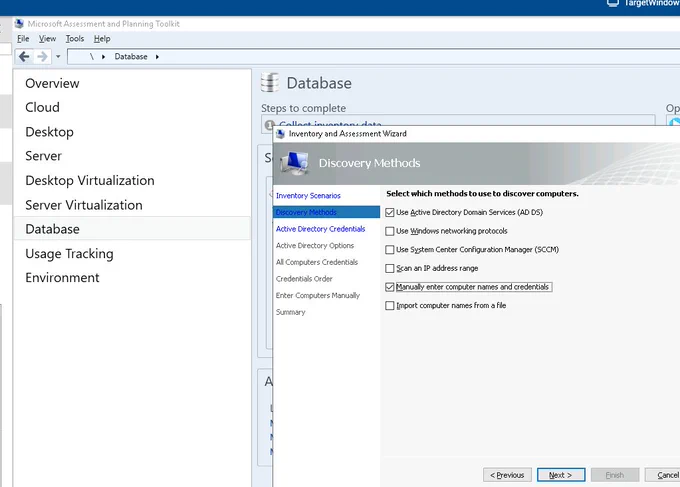
Task: Click the Back navigation arrow
Action: pos(24,56)
